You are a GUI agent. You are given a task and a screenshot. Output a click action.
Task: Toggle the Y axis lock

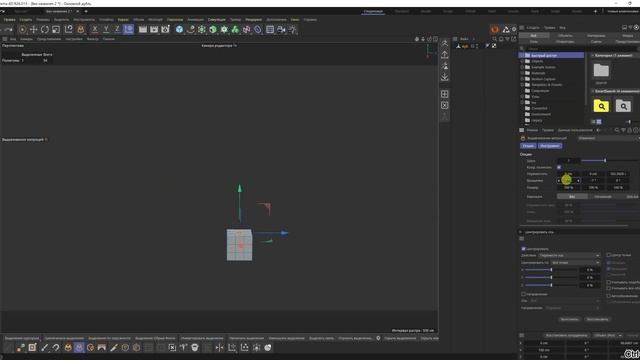tap(106, 29)
